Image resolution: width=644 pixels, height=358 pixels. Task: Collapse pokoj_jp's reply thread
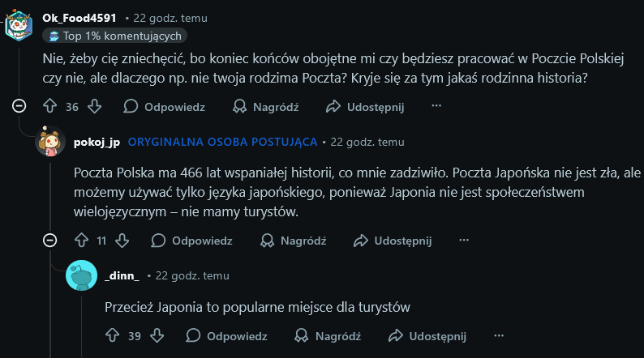point(49,240)
